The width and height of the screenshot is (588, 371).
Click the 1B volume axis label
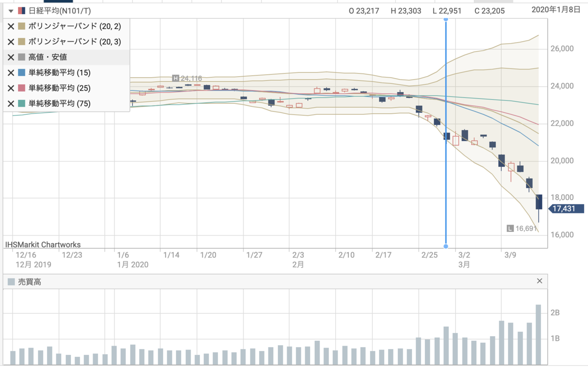coord(555,339)
